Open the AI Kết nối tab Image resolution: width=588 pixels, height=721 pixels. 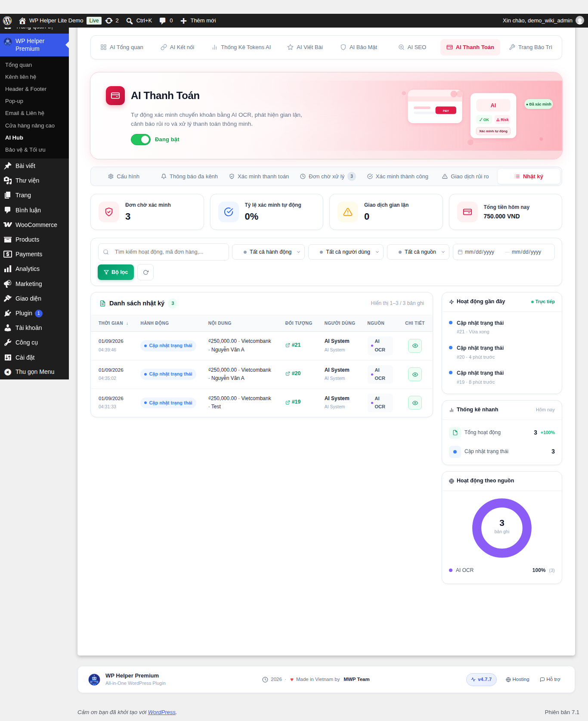tap(177, 47)
